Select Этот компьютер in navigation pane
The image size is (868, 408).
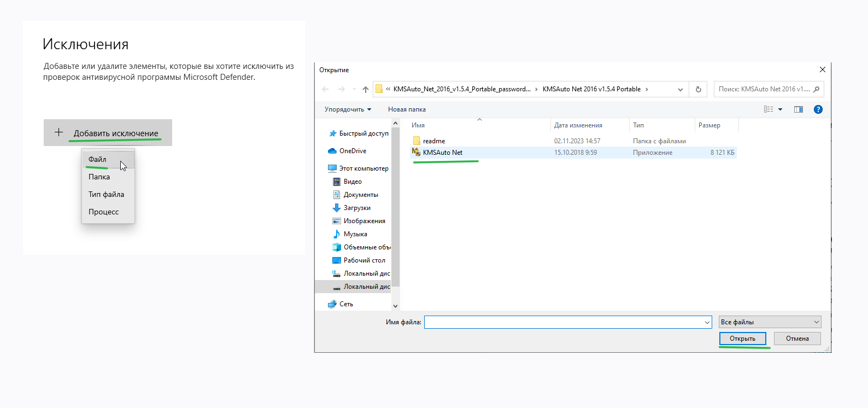coord(359,168)
